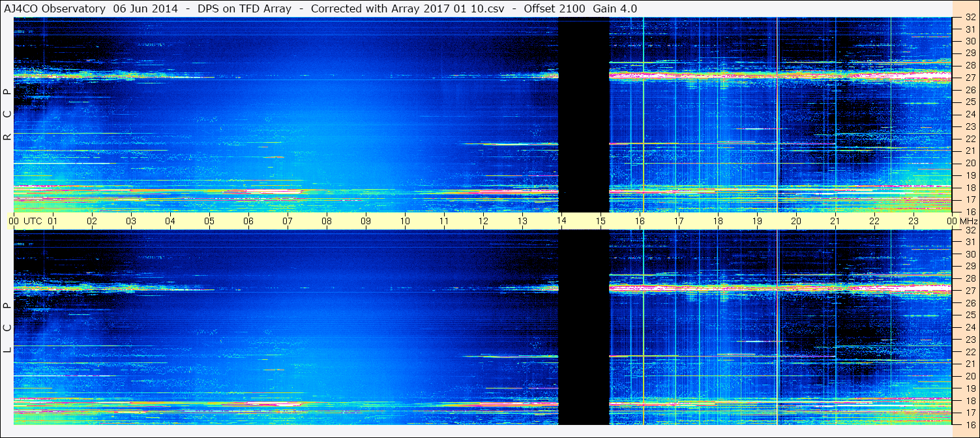Click the 29 frequency label of the LCP panel
Viewport: 980px width, 438px height.
coord(970,267)
